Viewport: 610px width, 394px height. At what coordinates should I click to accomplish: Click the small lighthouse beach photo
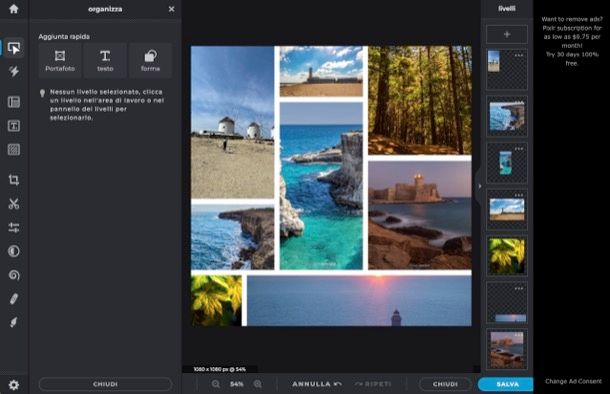click(321, 71)
